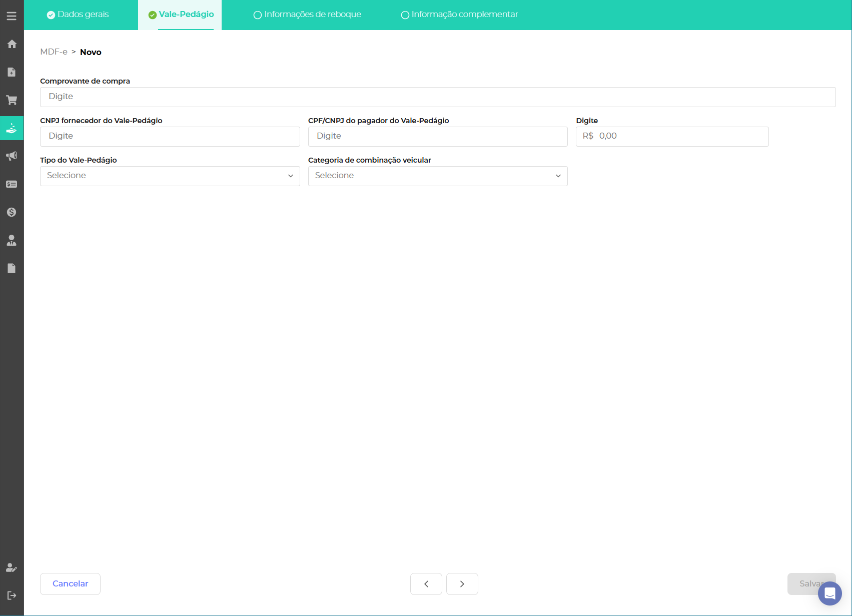The height and width of the screenshot is (616, 852).
Task: Go to Informação complementar tab
Action: (459, 15)
